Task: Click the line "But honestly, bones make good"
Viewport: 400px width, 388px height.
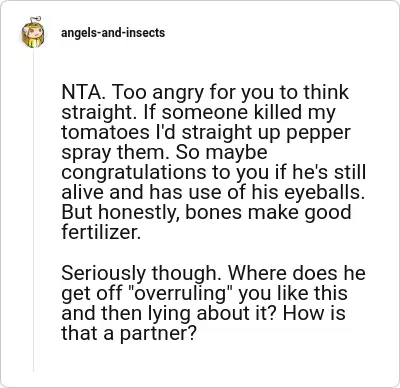Action: [x=206, y=213]
